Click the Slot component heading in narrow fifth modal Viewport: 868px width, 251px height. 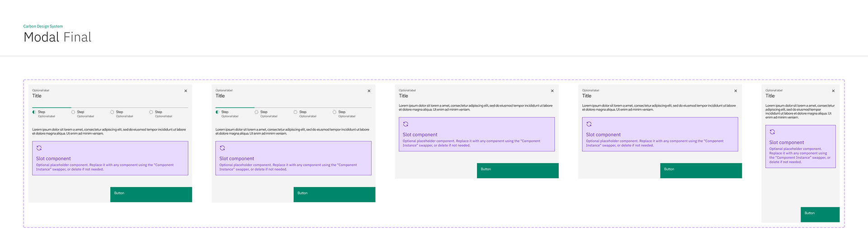pos(787,142)
